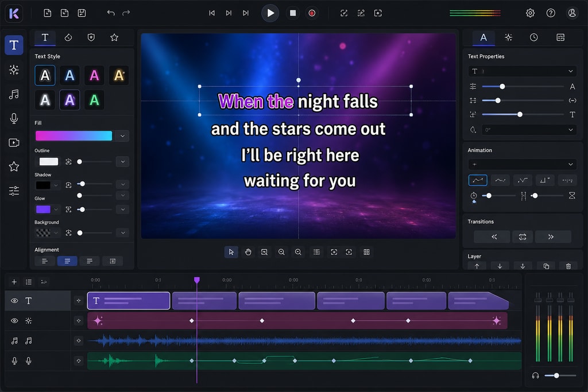Screen dimensions: 588x392
Task: Start playback with Play button
Action: point(270,13)
